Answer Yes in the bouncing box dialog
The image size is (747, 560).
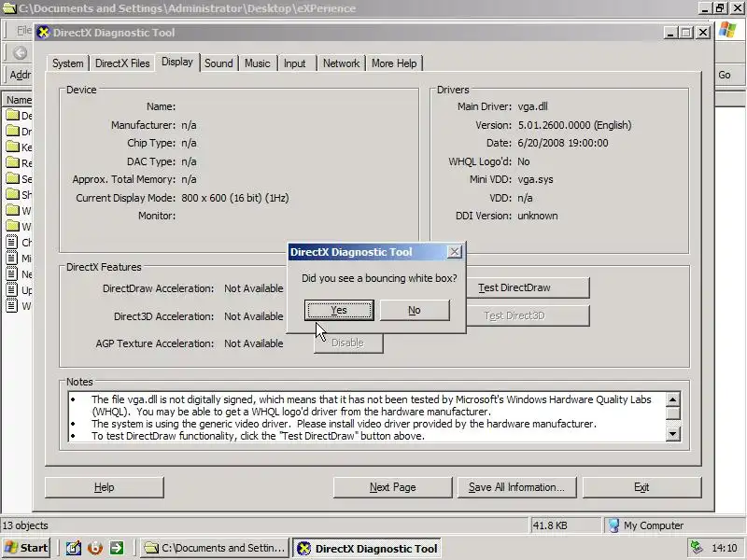(x=339, y=310)
